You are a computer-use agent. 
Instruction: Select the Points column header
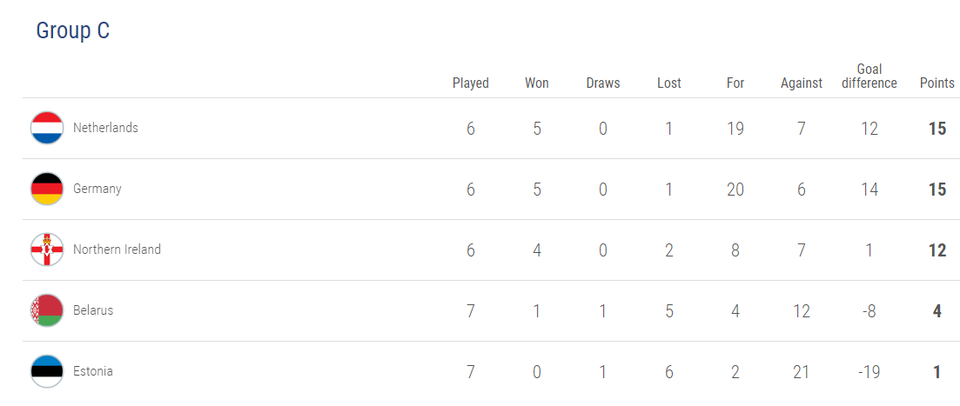[937, 83]
